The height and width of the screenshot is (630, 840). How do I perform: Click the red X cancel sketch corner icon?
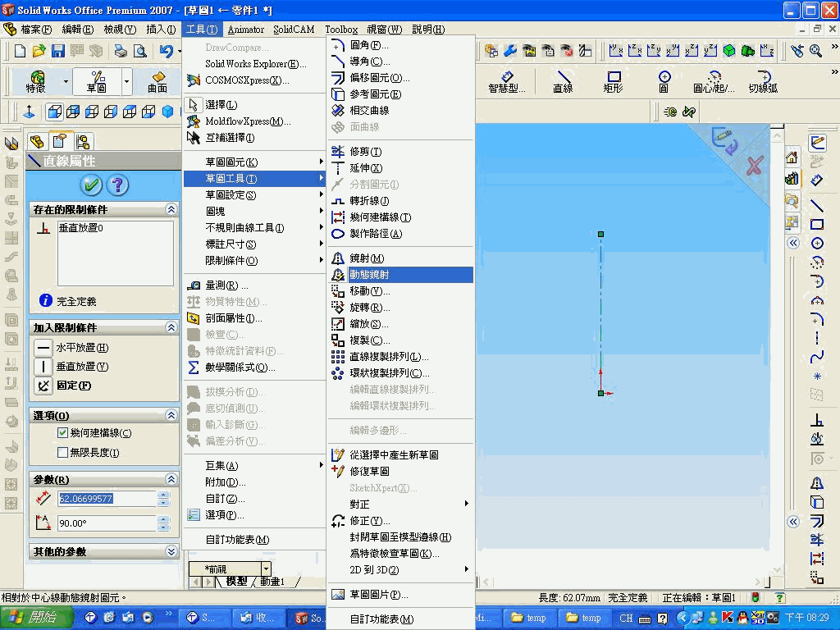coord(755,166)
